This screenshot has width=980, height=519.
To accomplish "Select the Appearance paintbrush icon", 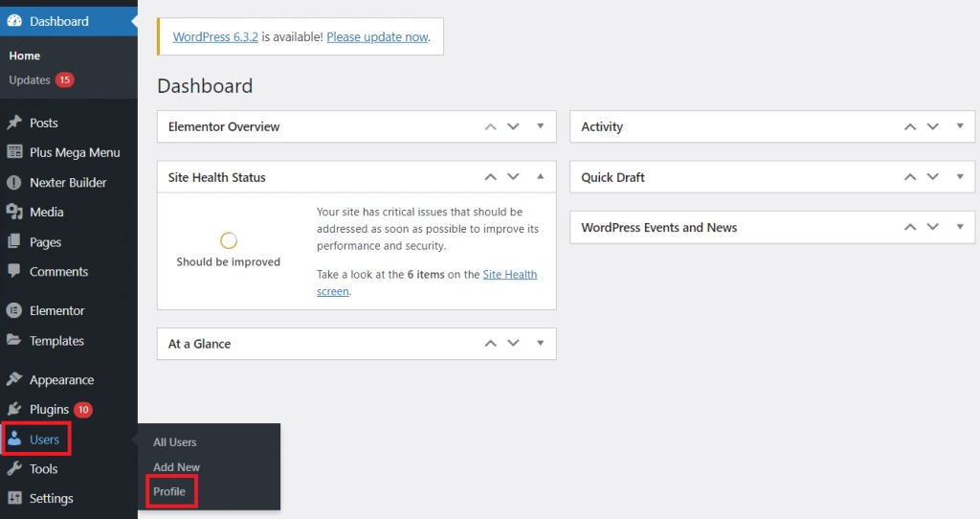I will tap(14, 379).
